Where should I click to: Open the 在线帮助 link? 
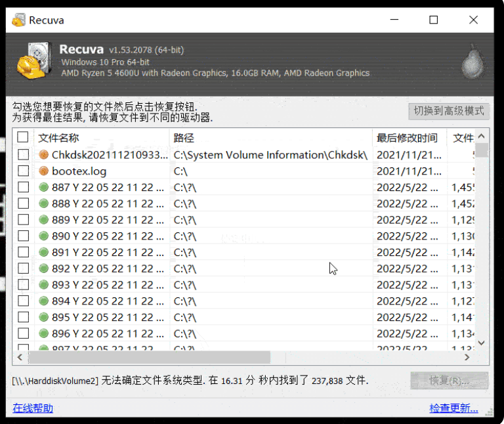tap(33, 408)
